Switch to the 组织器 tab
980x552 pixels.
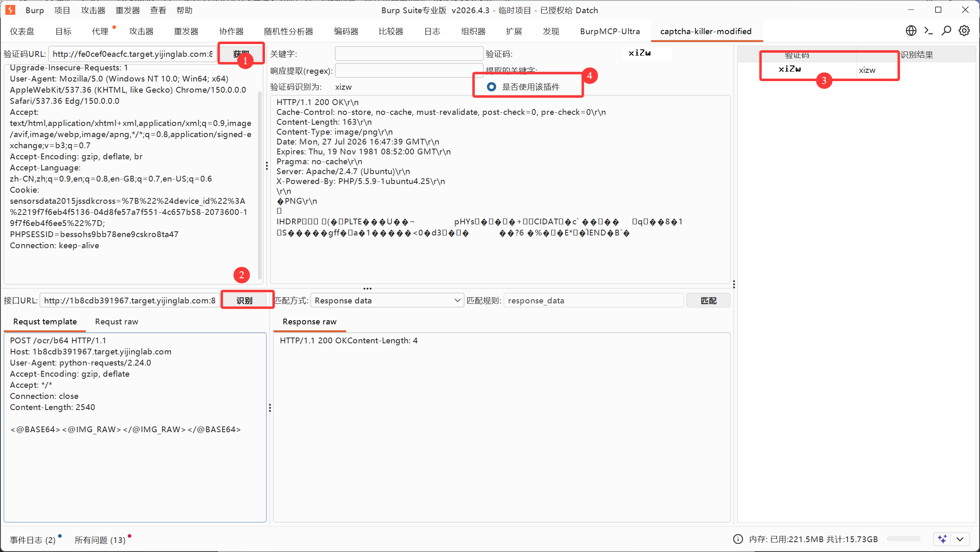tap(473, 31)
